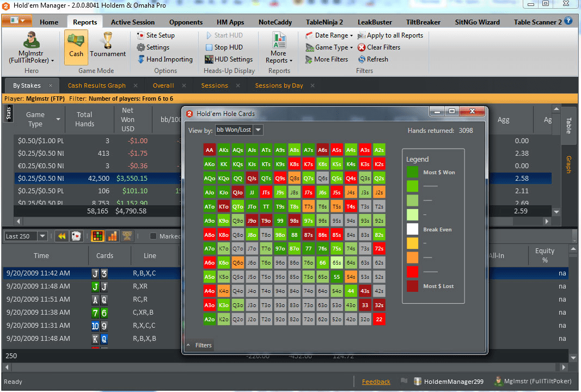Expand the Game Type filter
581x392 pixels.
(329, 47)
